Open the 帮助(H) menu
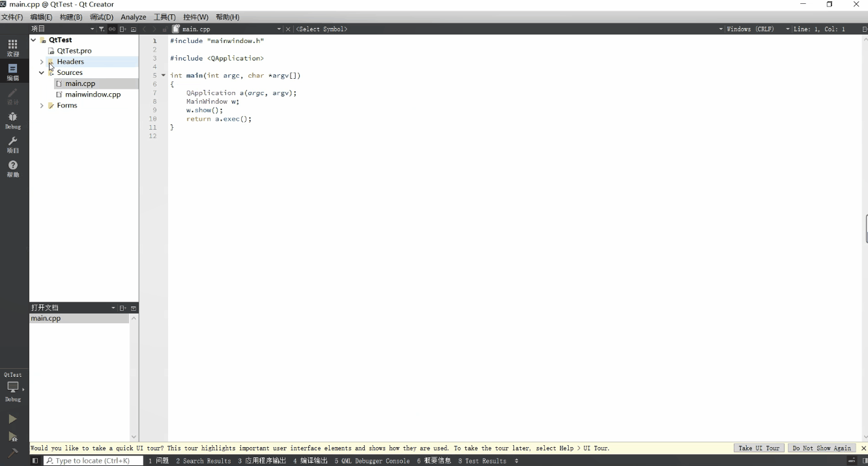Screen dimensions: 868x466 pyautogui.click(x=227, y=17)
